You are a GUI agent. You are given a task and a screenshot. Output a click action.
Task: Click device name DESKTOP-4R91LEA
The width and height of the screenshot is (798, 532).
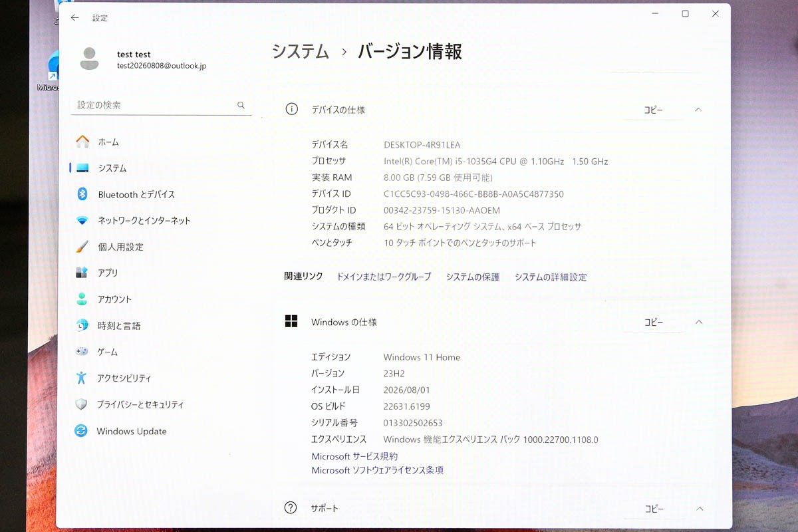click(x=422, y=144)
